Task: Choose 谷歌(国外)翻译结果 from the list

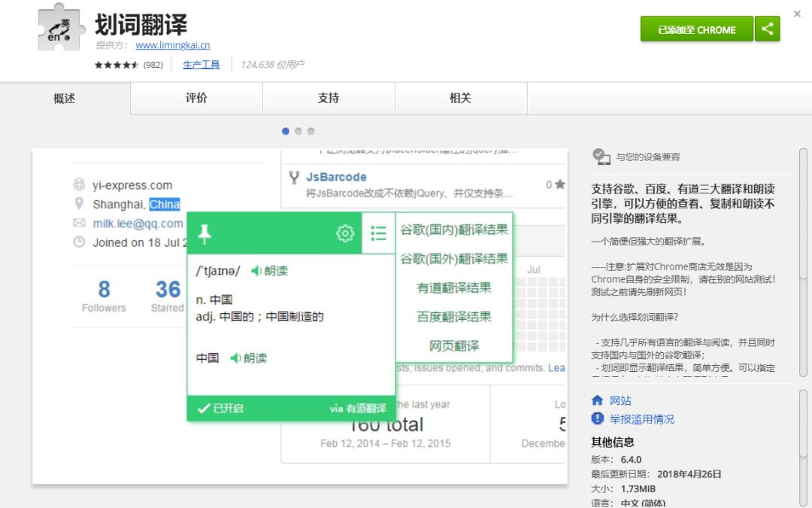Action: [x=454, y=259]
